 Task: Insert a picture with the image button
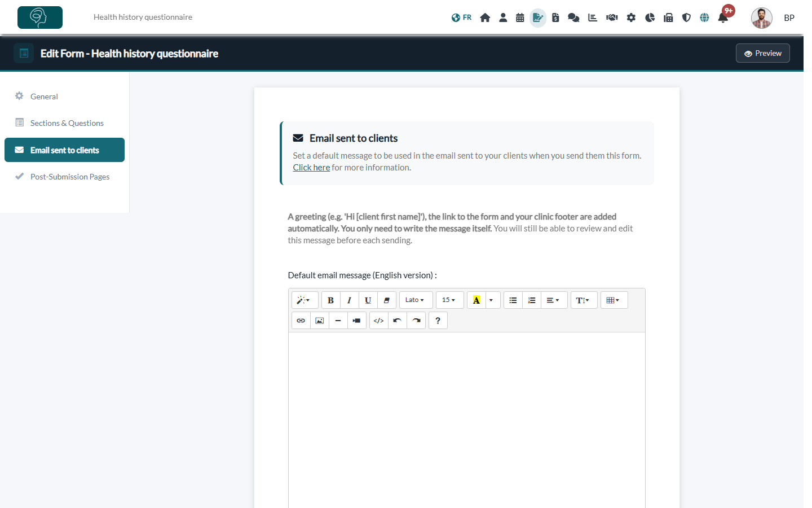click(x=320, y=321)
